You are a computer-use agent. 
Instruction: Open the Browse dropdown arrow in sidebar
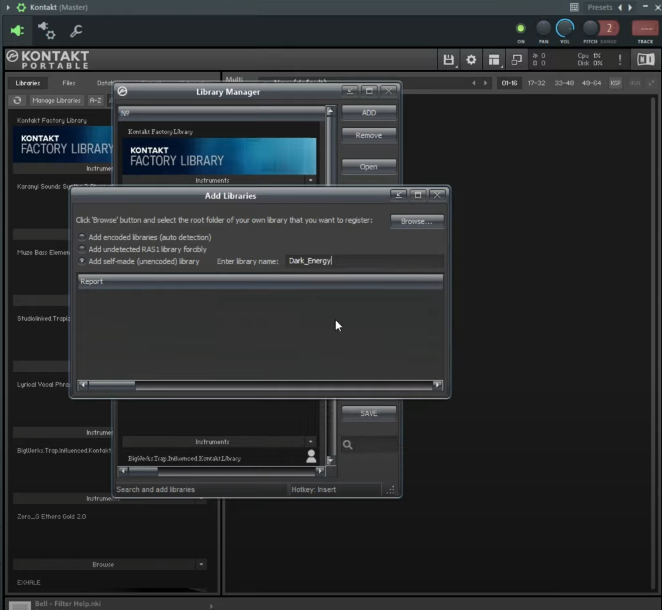(x=201, y=564)
